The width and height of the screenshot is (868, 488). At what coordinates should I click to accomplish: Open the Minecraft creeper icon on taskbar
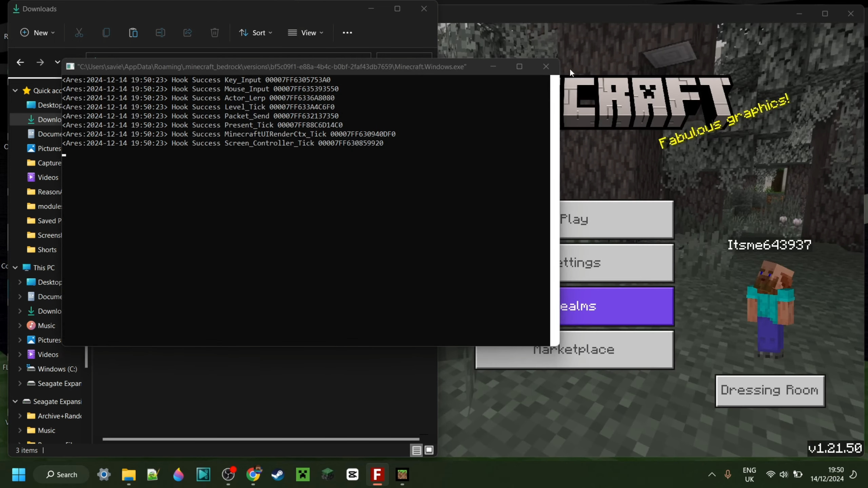pos(303,474)
